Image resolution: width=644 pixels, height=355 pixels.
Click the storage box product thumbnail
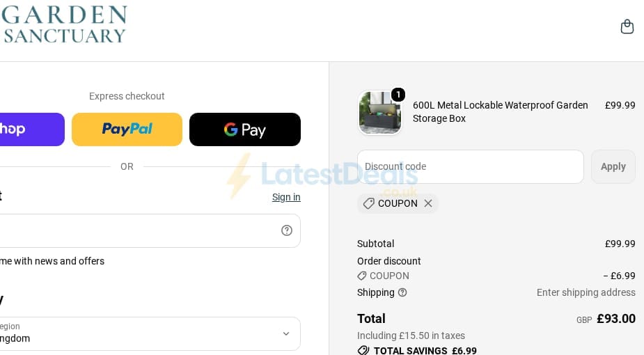click(x=379, y=113)
